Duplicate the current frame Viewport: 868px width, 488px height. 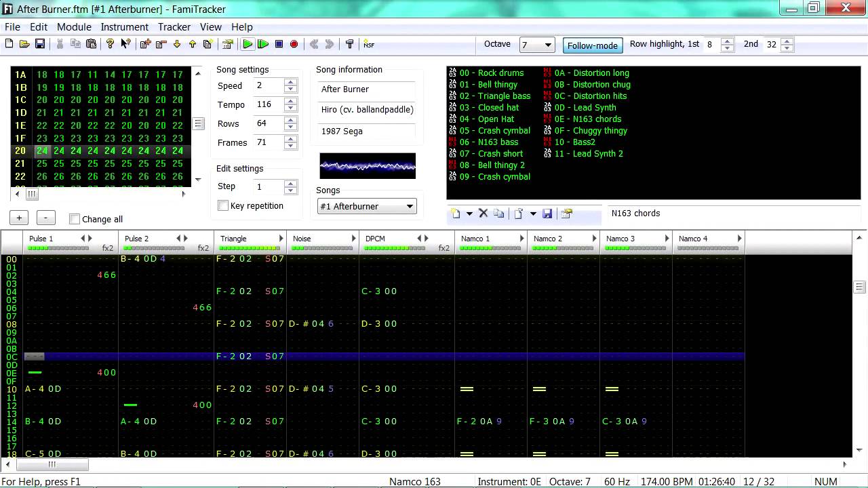208,44
